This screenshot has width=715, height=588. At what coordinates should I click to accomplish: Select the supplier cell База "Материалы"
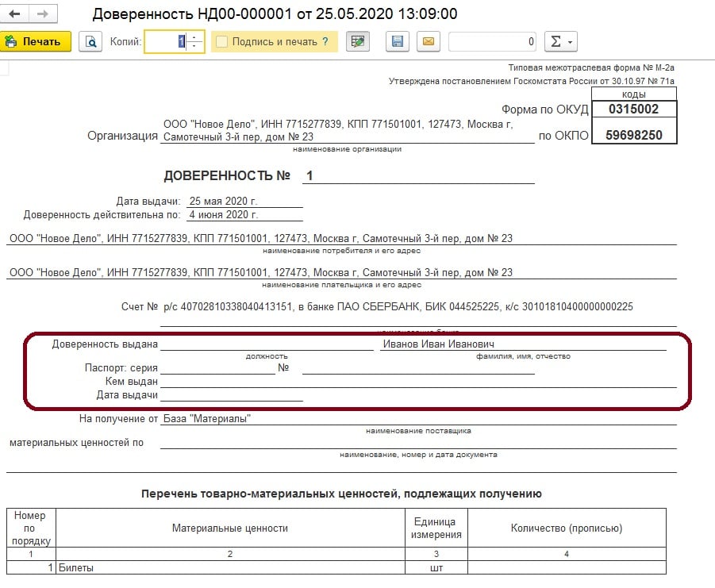[417, 418]
